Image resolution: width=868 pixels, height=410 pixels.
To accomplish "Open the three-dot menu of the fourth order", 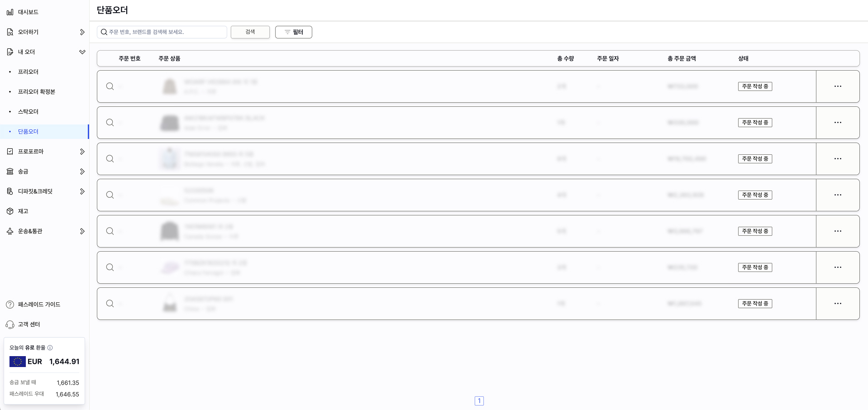I will coord(838,195).
